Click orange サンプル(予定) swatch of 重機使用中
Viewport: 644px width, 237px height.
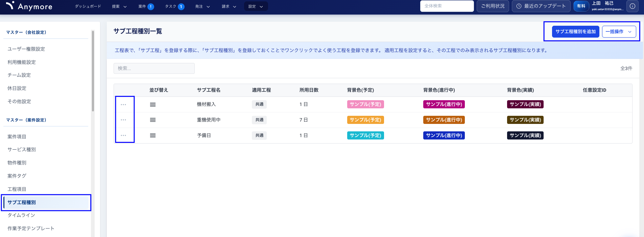click(365, 120)
